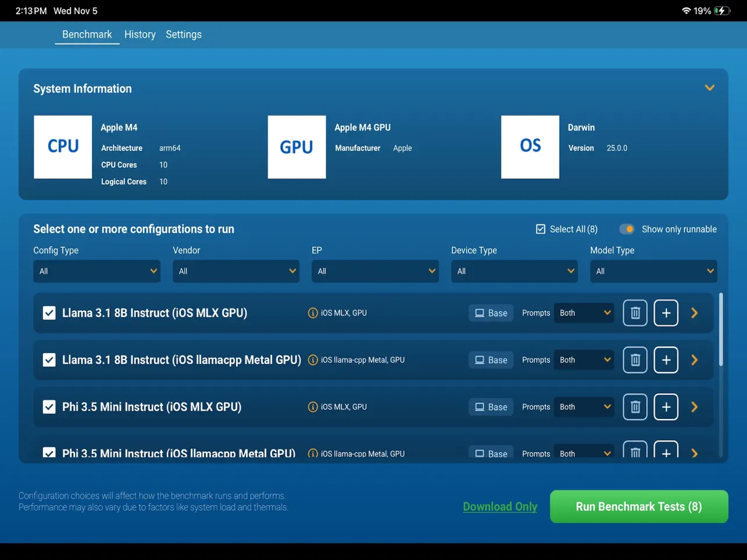Click the Base badge on Phi 3.5 Mini MLX row

(x=491, y=407)
